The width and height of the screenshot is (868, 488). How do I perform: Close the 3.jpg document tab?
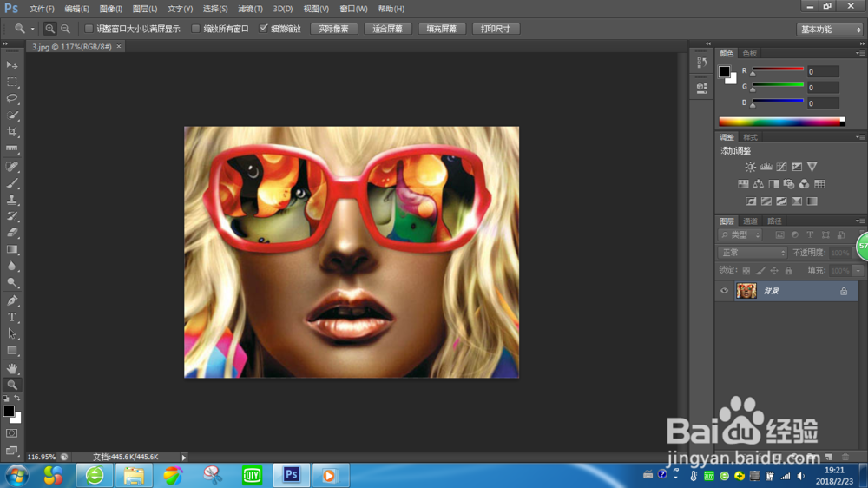118,47
